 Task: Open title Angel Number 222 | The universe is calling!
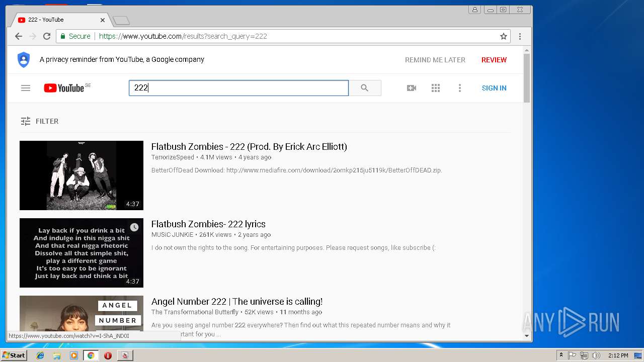(237, 302)
